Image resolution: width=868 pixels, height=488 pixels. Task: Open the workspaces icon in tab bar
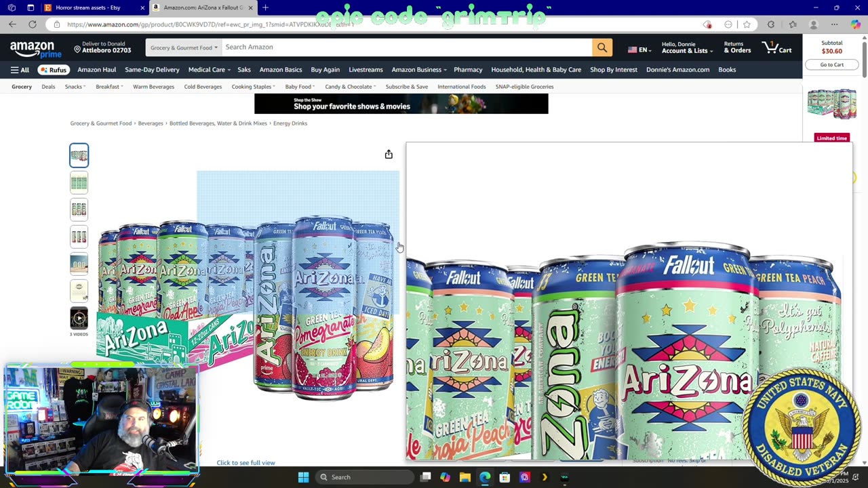click(12, 7)
